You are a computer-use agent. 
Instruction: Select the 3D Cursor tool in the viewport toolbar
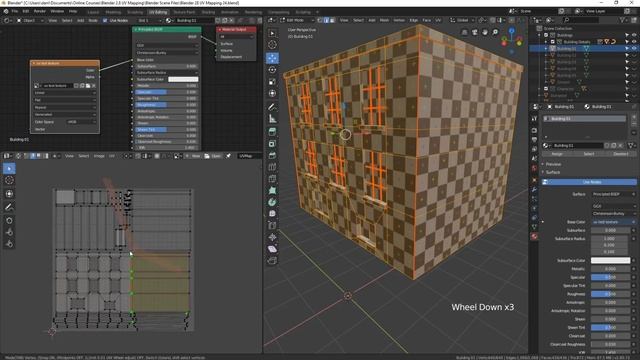click(x=272, y=45)
